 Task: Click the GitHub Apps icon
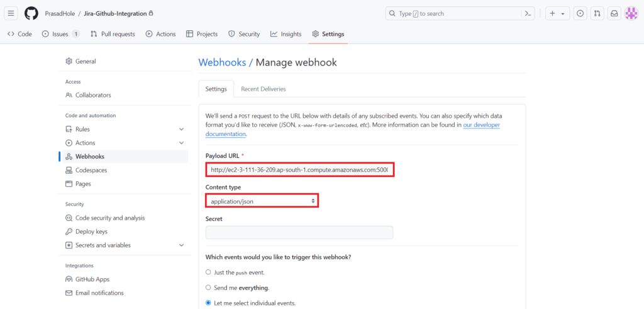pyautogui.click(x=69, y=279)
